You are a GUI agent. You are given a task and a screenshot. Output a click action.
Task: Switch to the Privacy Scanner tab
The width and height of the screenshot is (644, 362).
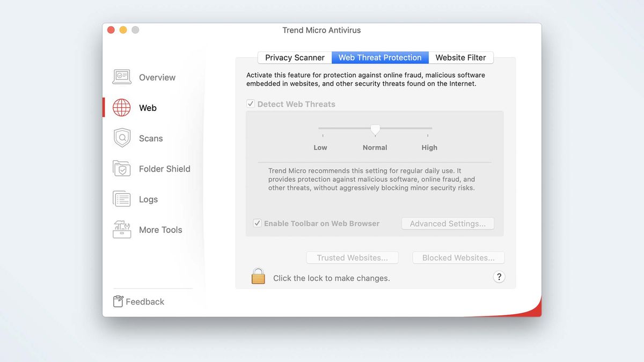coord(294,57)
